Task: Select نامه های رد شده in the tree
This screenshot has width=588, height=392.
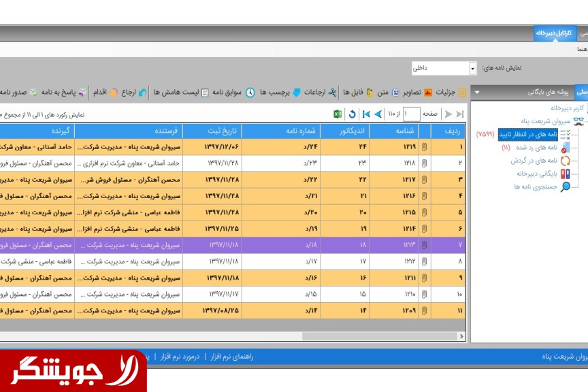Action: (x=536, y=148)
